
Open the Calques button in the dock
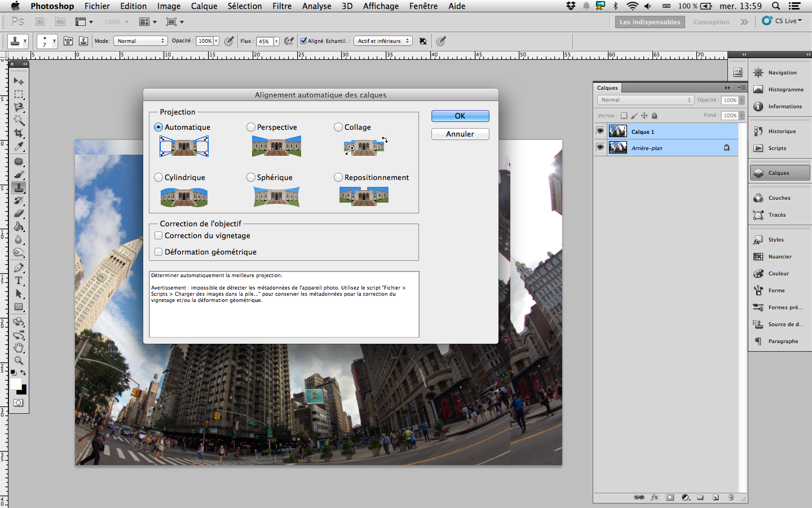point(780,173)
